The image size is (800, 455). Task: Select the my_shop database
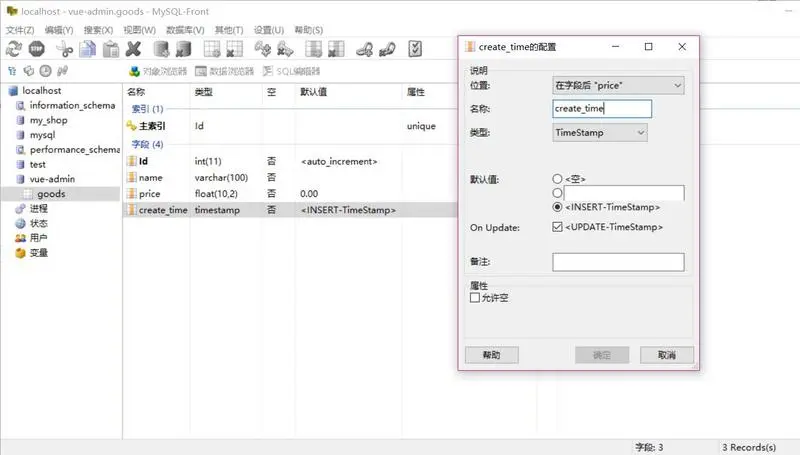[x=48, y=120]
